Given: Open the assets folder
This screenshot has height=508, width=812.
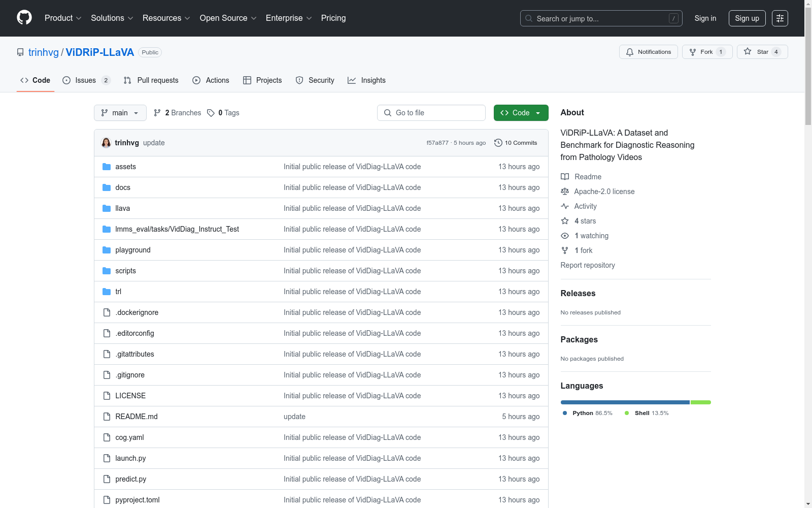Looking at the screenshot, I should pyautogui.click(x=125, y=167).
